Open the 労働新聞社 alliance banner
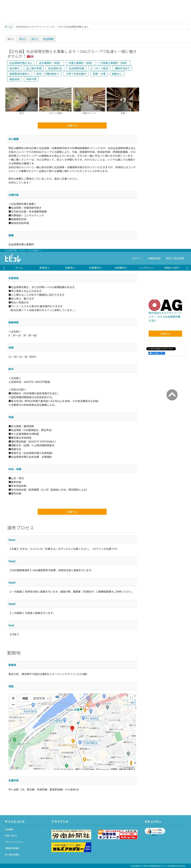This screenshot has height=868, width=191. [71, 834]
